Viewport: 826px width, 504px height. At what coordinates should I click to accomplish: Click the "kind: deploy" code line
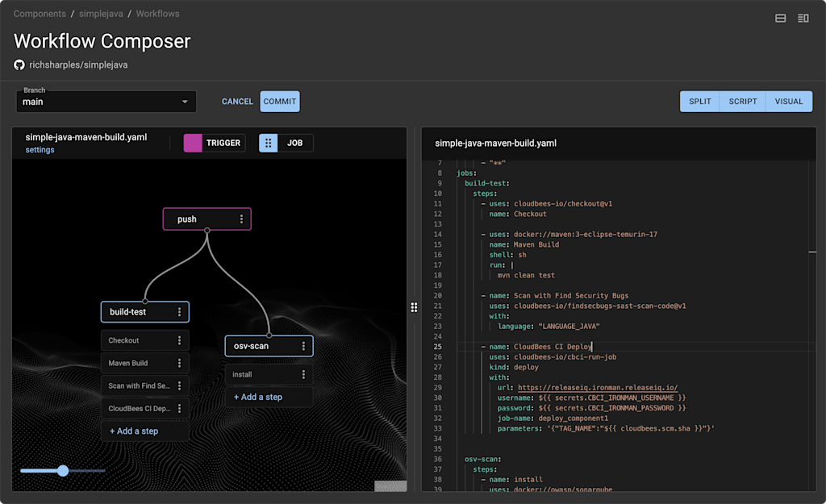(x=514, y=367)
